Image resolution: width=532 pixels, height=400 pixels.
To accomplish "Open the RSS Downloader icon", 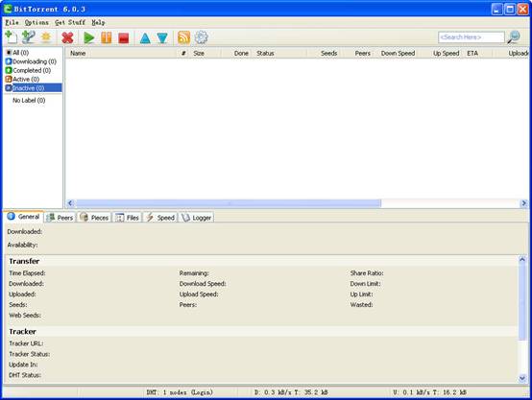I will coord(183,37).
